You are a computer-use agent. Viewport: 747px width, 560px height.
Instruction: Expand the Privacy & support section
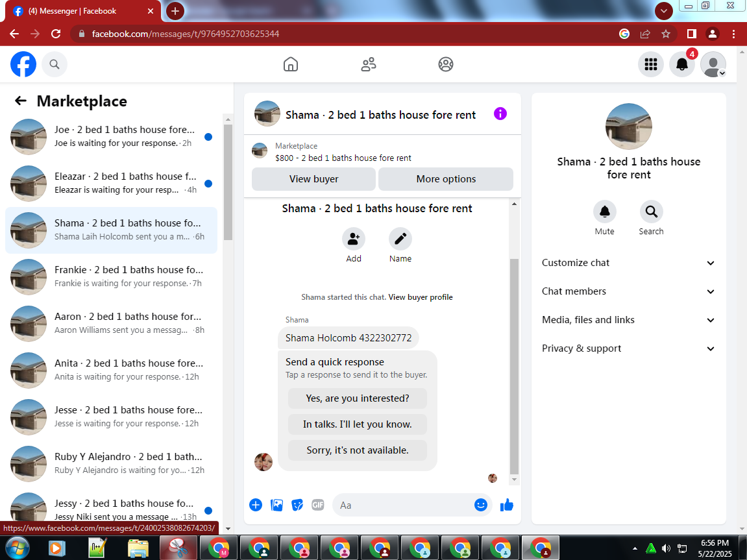(x=628, y=348)
